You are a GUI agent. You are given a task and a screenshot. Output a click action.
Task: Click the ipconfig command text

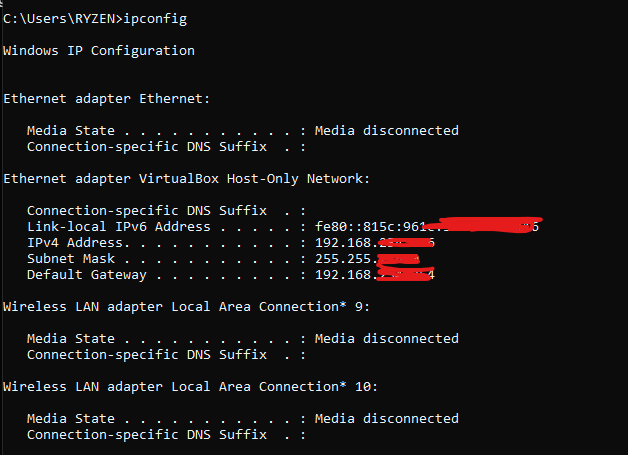(155, 19)
